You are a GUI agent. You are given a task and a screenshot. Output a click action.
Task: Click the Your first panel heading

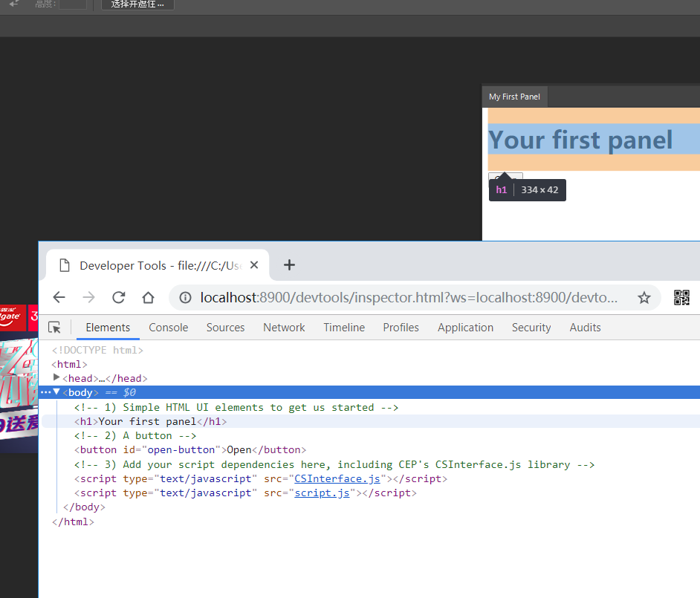(x=580, y=140)
